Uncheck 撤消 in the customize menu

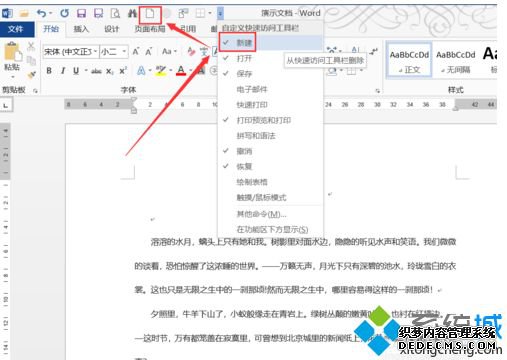pyautogui.click(x=271, y=151)
